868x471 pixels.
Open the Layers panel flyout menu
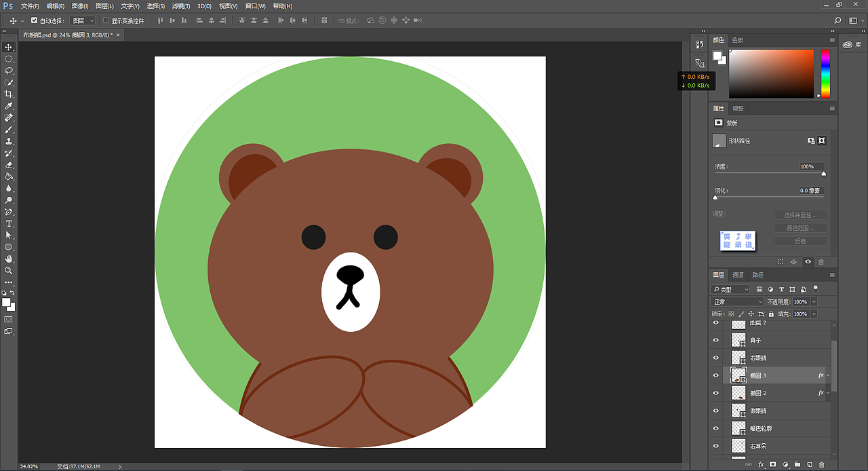[x=832, y=275]
